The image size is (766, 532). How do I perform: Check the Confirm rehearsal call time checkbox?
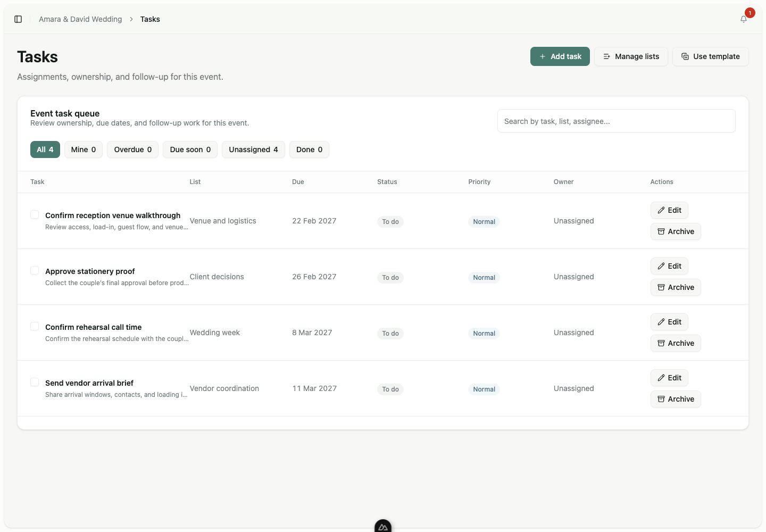(35, 326)
